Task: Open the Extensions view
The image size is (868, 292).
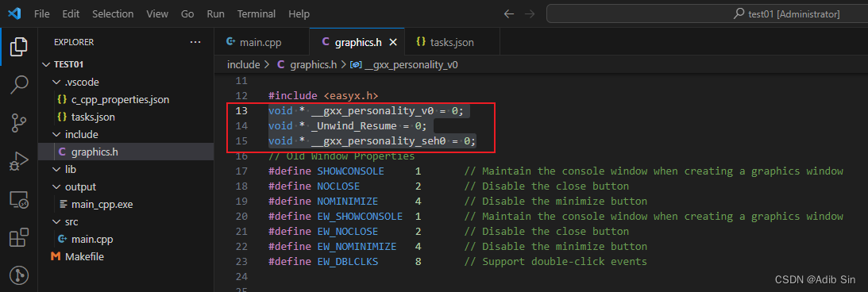Action: coord(19,238)
